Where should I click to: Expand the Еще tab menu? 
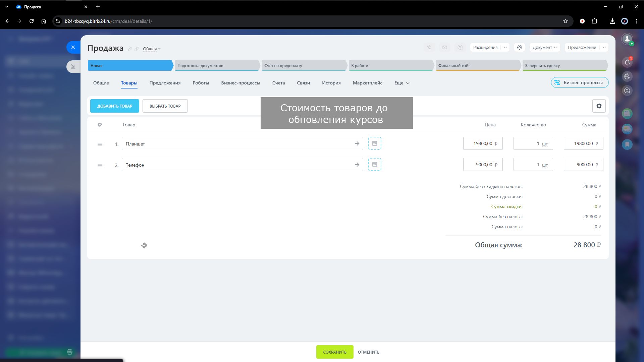click(402, 83)
